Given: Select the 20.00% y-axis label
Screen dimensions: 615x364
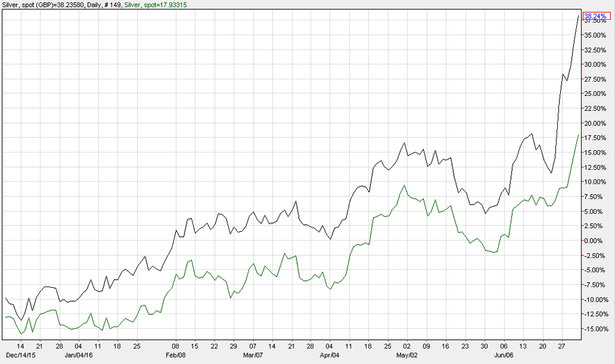Looking at the screenshot, I should coord(595,123).
